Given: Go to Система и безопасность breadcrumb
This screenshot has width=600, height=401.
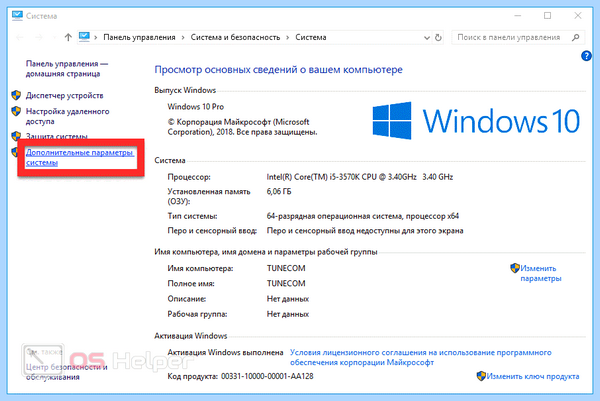Looking at the screenshot, I should coord(235,37).
